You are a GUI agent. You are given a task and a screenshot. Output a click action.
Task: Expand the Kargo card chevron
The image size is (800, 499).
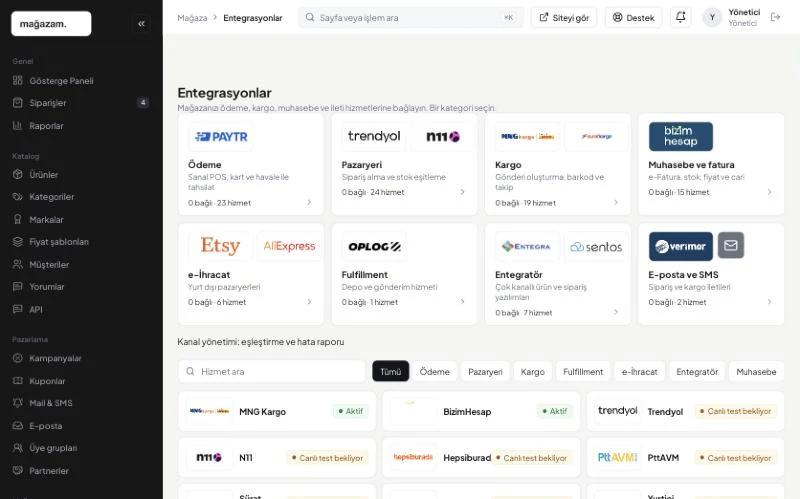[616, 203]
